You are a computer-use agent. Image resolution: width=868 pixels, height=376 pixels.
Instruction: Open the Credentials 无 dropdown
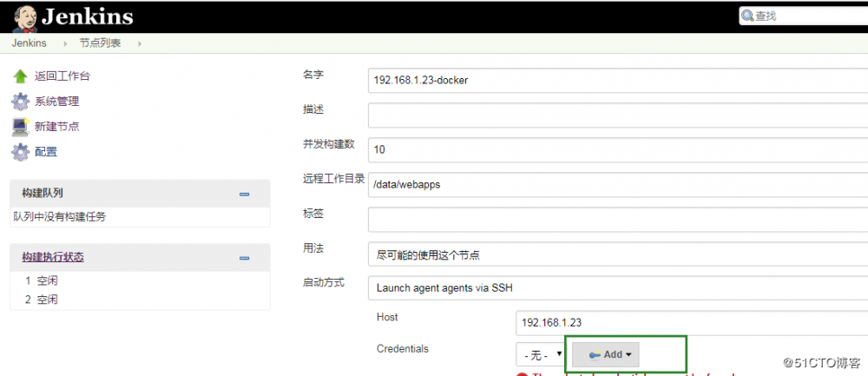click(541, 354)
